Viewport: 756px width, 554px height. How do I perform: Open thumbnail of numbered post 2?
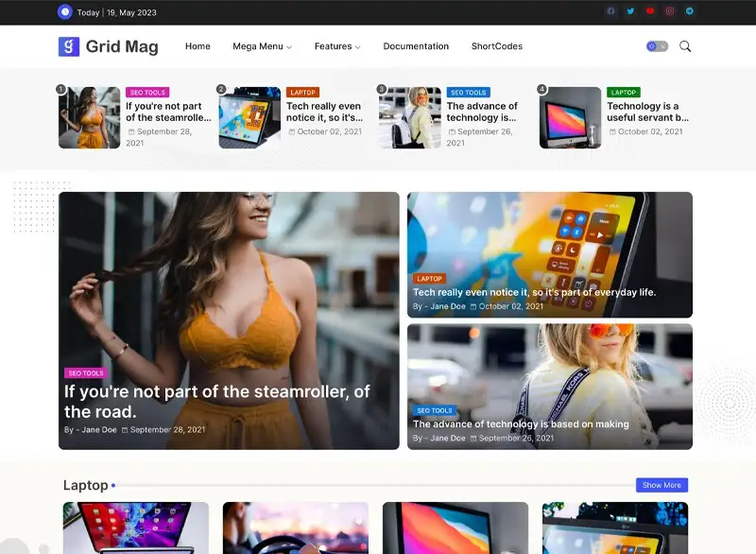coord(249,118)
